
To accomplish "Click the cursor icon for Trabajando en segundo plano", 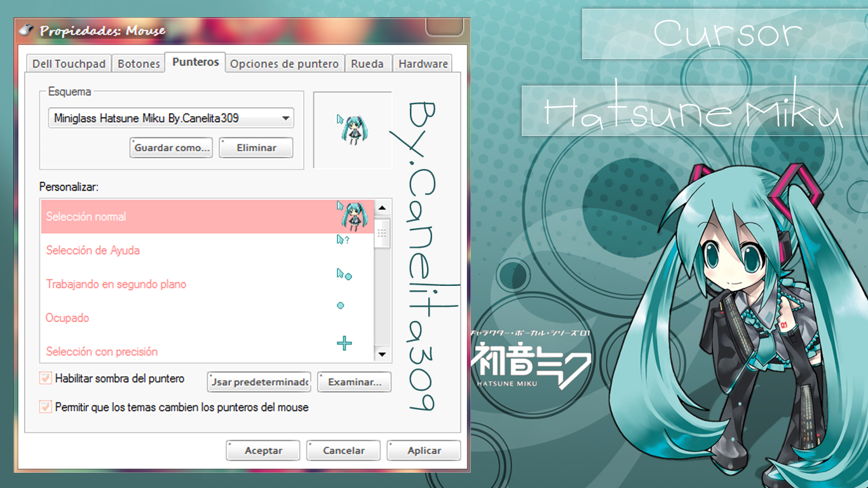I will click(x=344, y=274).
